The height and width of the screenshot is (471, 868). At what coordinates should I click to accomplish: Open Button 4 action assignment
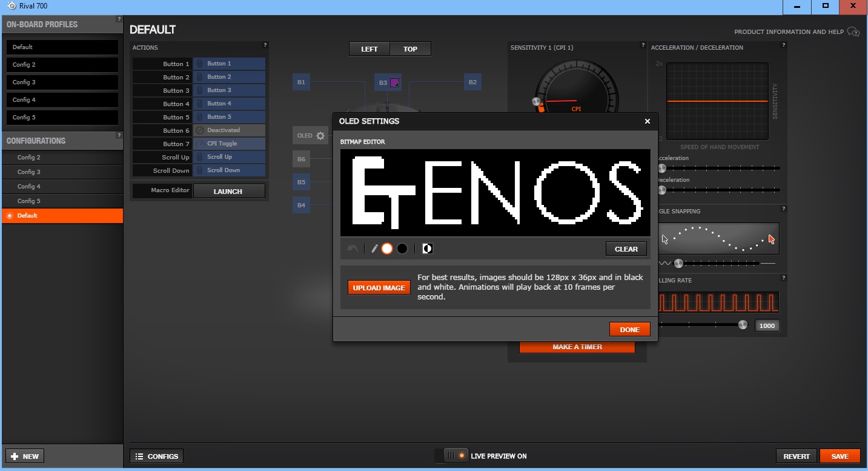(x=229, y=104)
